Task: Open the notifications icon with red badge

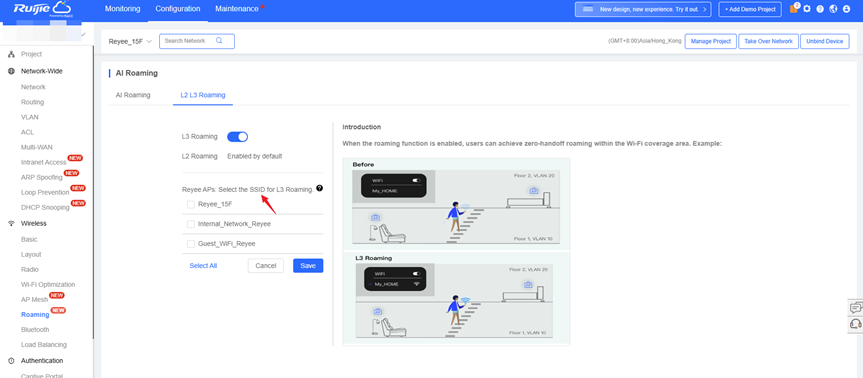Action: pyautogui.click(x=794, y=8)
